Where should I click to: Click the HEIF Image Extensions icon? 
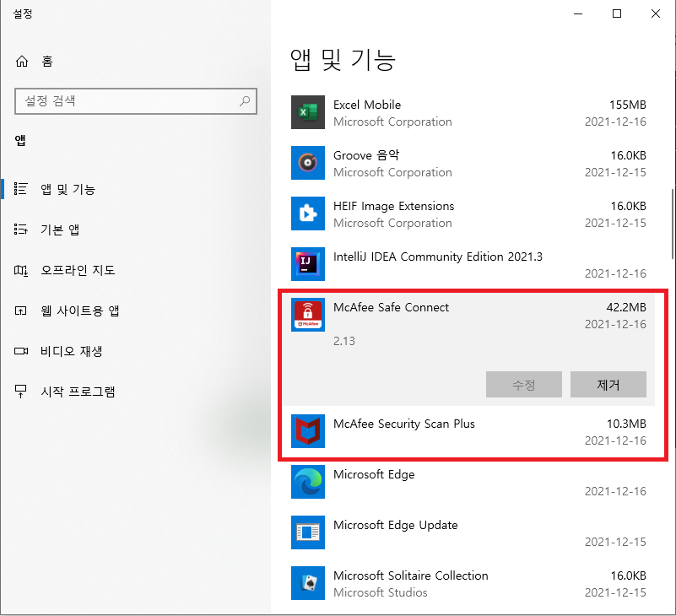tap(308, 213)
